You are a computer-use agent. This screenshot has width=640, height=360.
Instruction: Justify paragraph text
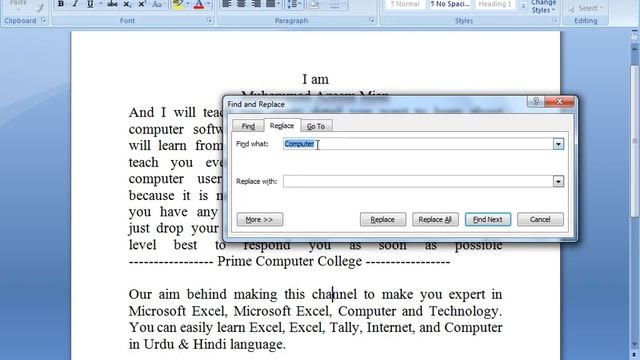tap(271, 4)
